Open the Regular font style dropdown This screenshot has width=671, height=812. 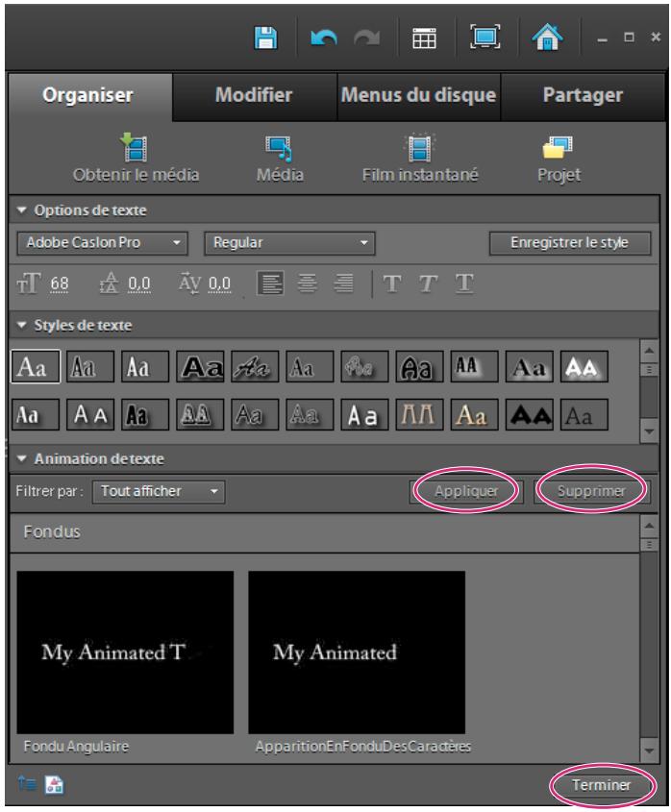(x=289, y=243)
